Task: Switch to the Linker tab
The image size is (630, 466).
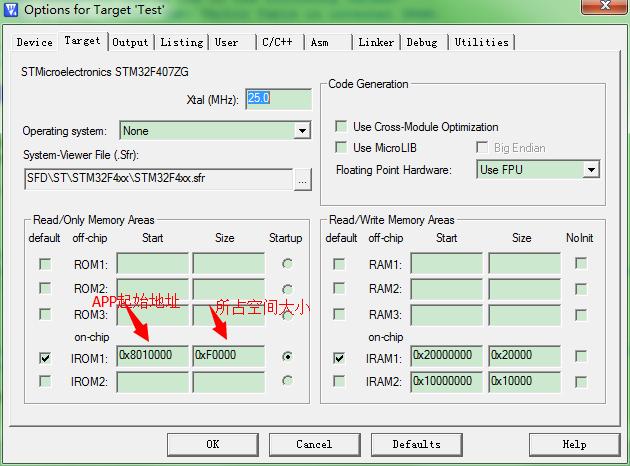Action: [376, 42]
